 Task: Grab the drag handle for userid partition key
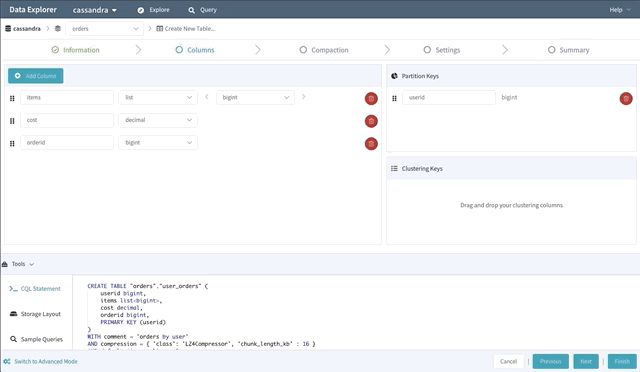394,98
